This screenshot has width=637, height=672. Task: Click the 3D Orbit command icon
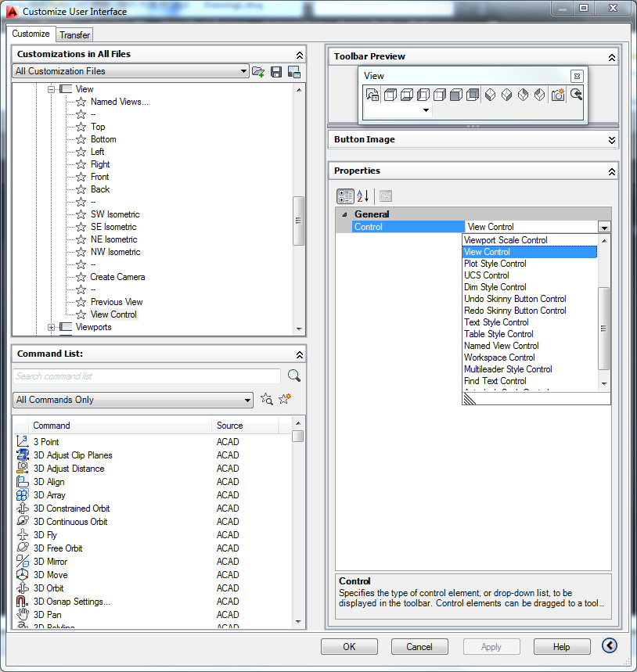click(22, 588)
